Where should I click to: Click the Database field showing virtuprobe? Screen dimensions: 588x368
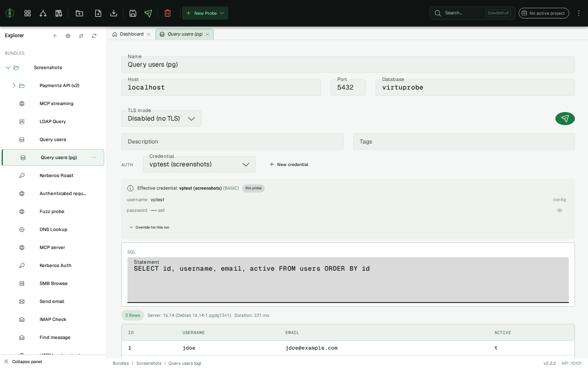coord(475,88)
